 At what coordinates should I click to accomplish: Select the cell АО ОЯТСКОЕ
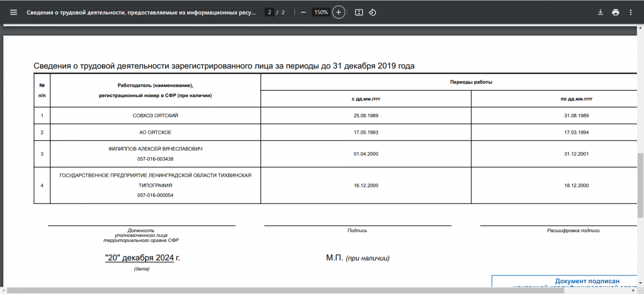(155, 132)
